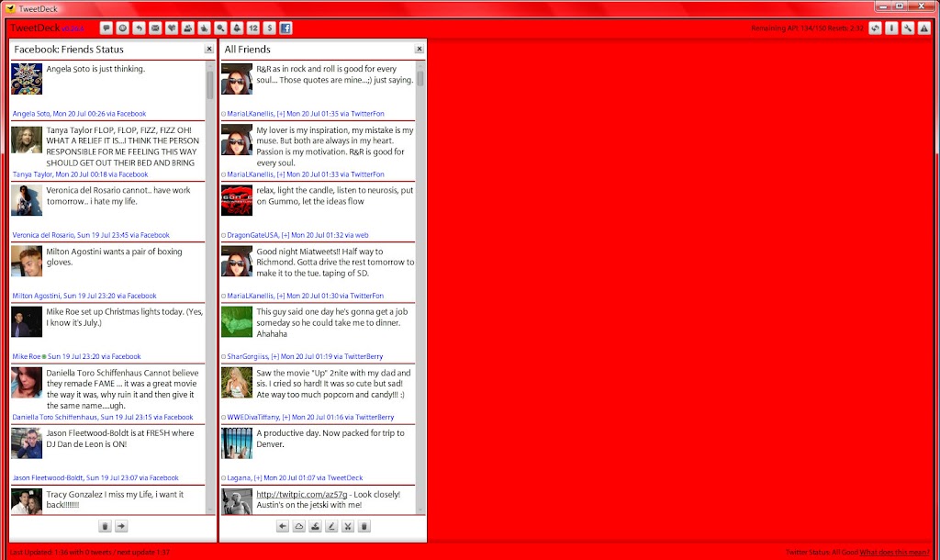Open WWEDivaTiffany username link
The height and width of the screenshot is (560, 940).
click(253, 417)
